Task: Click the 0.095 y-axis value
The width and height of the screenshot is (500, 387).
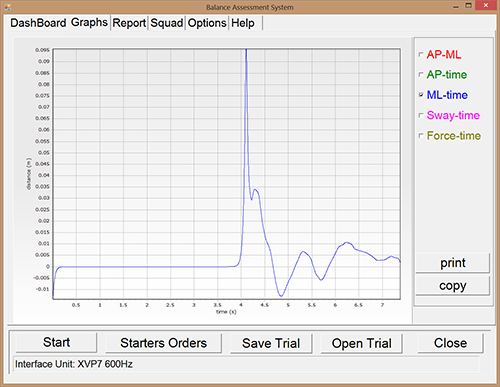Action: tap(42, 50)
